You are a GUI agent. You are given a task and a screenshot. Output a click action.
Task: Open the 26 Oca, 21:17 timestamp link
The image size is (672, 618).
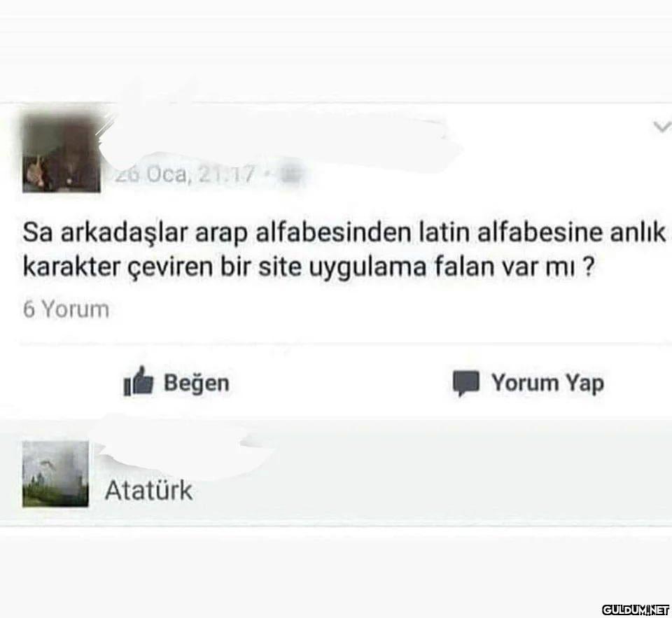click(x=184, y=174)
